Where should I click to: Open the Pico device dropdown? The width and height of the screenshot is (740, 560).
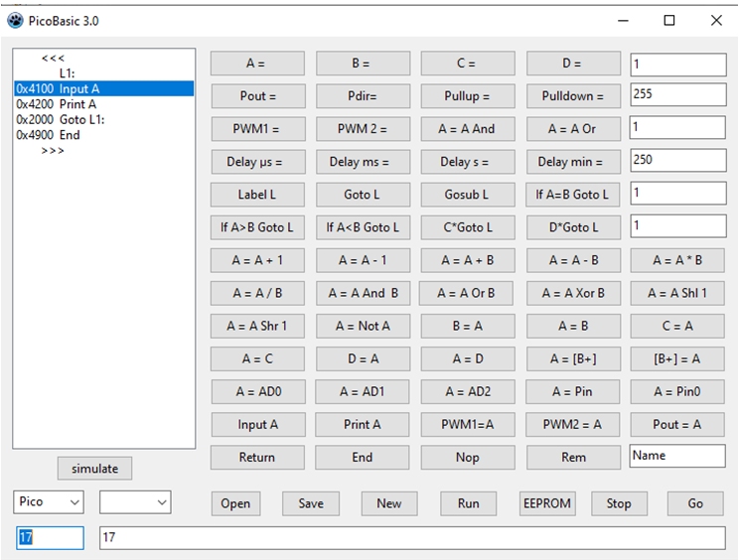48,502
